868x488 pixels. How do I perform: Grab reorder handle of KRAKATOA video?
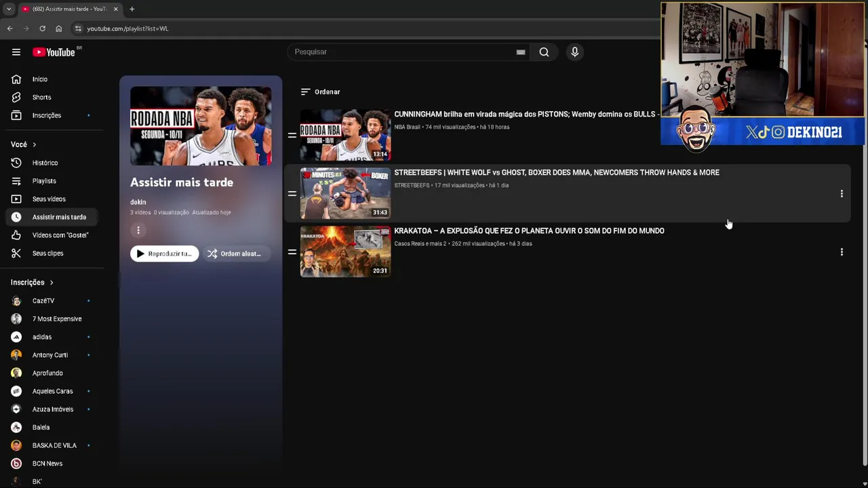(292, 252)
